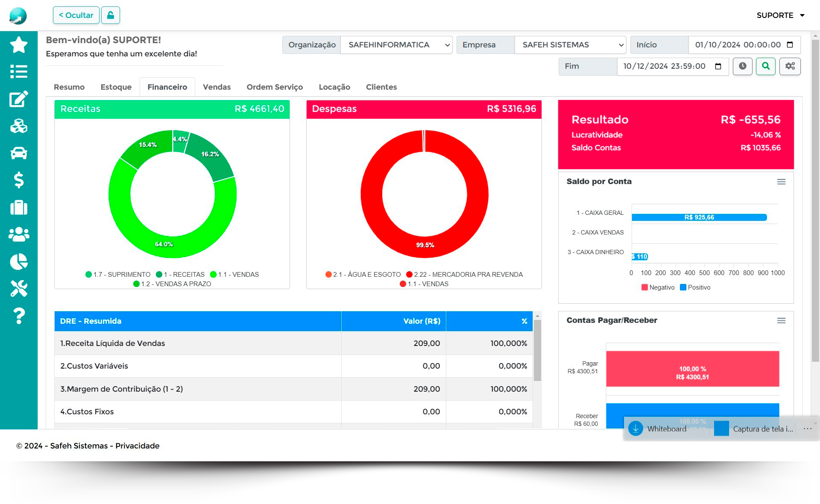Click the padlock lock button
This screenshot has width=820, height=504.
(x=111, y=15)
